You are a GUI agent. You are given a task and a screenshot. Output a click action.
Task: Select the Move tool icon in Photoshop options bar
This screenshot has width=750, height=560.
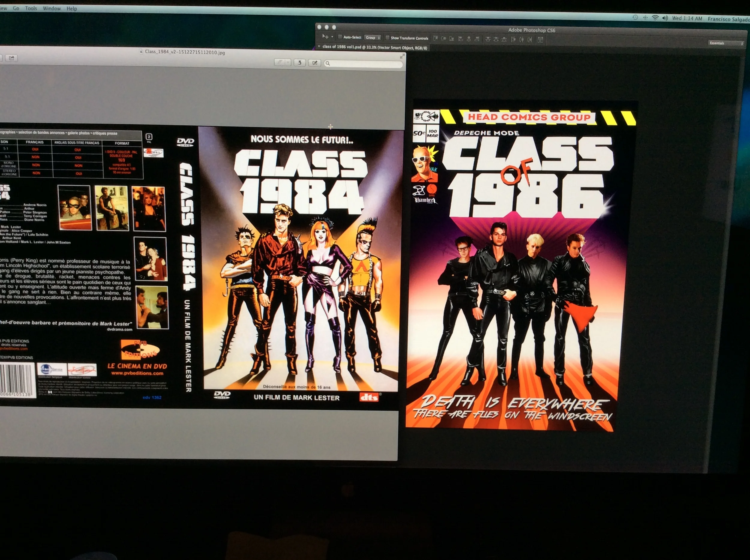click(325, 37)
